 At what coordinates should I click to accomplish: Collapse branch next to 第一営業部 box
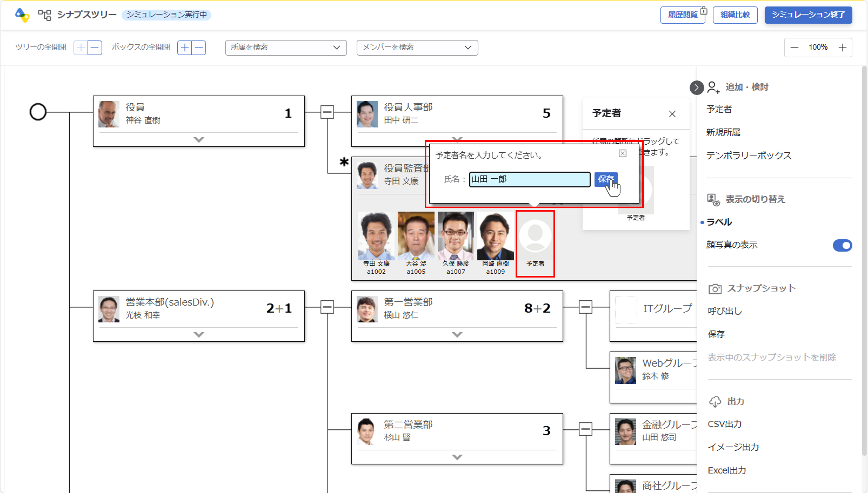[585, 307]
